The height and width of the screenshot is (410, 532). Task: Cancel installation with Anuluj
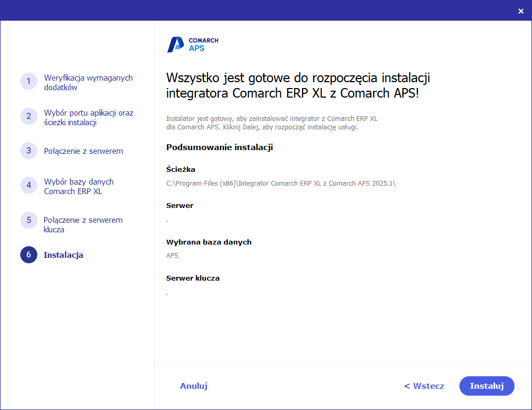point(193,386)
